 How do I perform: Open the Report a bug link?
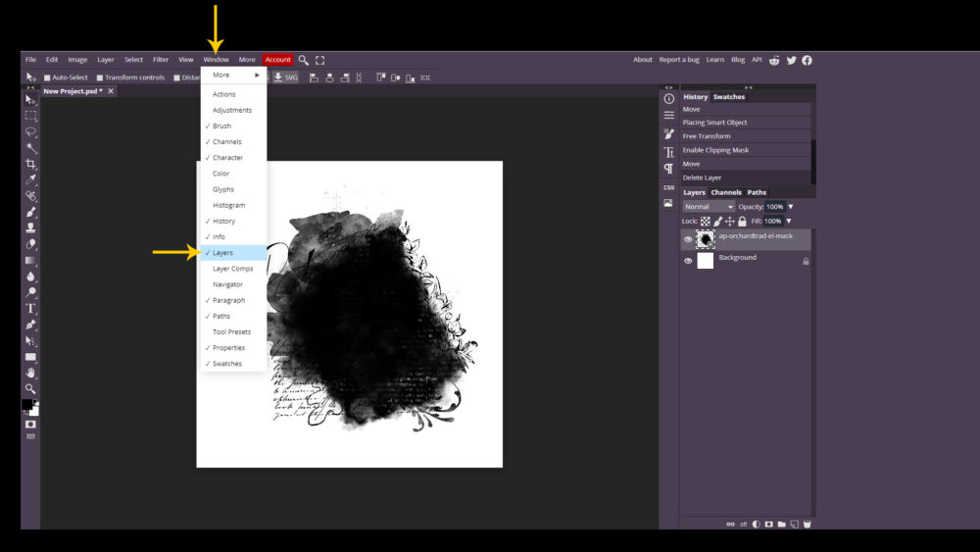[x=678, y=60]
